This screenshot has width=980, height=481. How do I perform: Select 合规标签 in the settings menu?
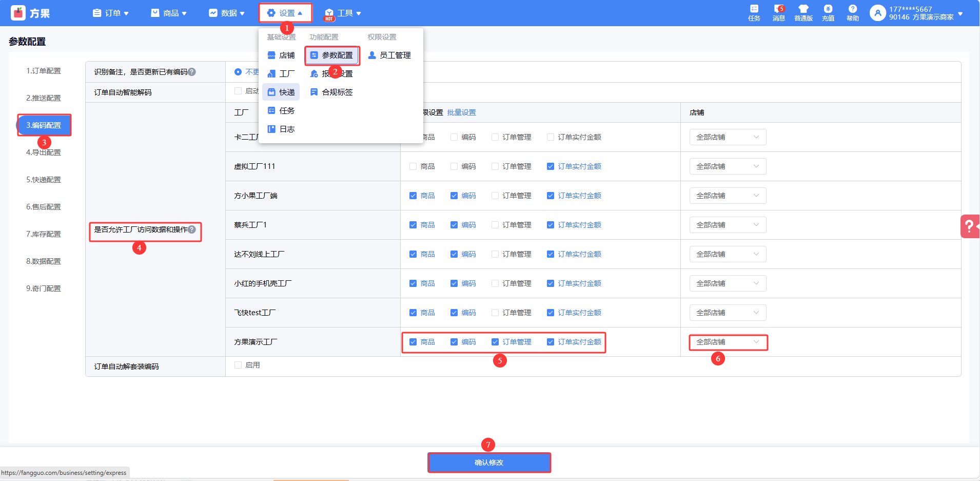[x=331, y=92]
